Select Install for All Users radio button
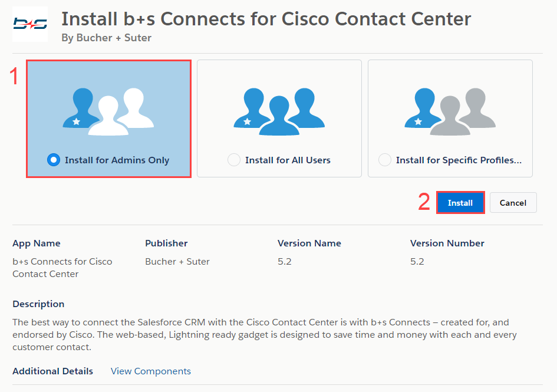Image resolution: width=557 pixels, height=392 pixels. point(234,160)
